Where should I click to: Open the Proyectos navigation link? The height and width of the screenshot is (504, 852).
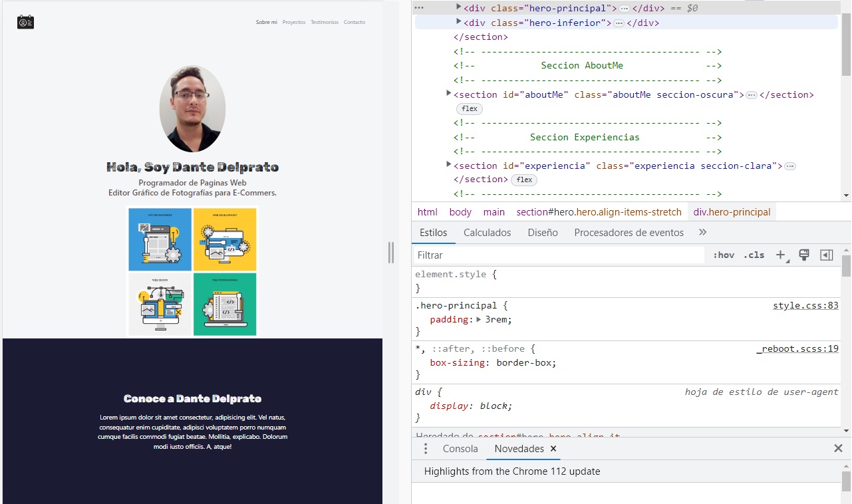point(294,23)
